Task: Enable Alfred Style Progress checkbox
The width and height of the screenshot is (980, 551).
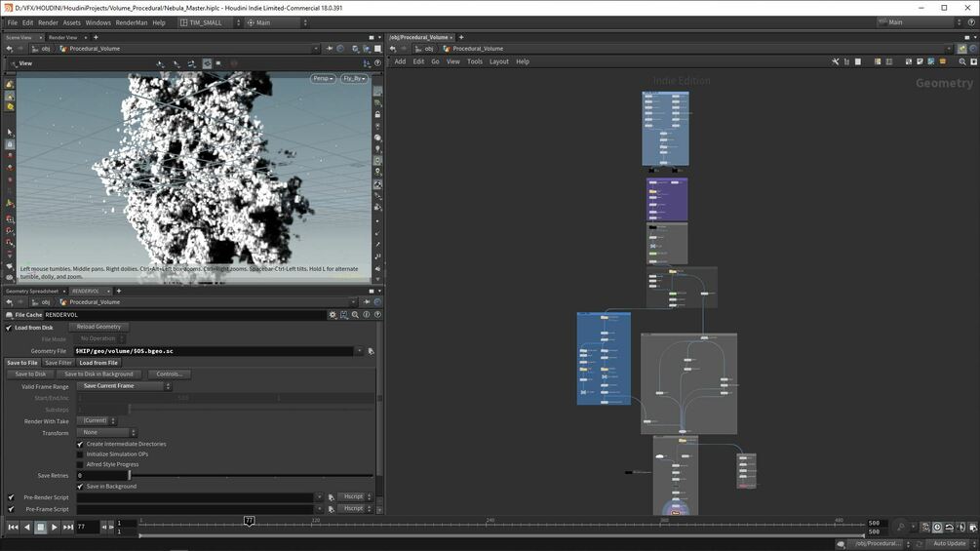Action: coord(80,465)
